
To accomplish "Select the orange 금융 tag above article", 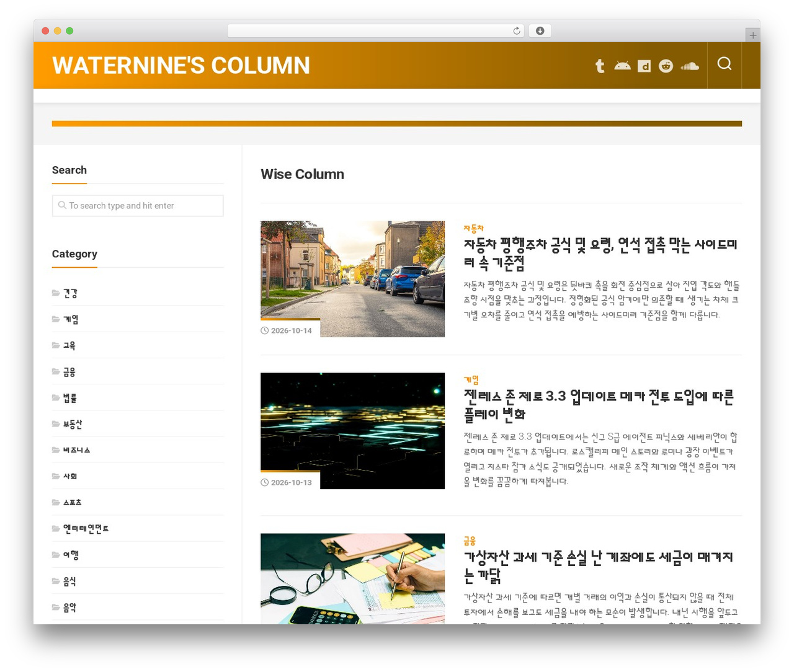I will pos(470,541).
